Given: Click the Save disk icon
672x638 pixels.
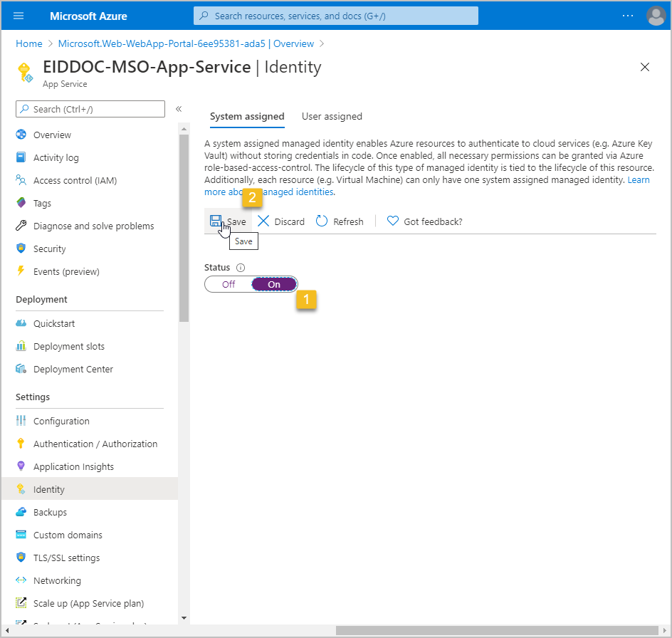Looking at the screenshot, I should coord(216,221).
